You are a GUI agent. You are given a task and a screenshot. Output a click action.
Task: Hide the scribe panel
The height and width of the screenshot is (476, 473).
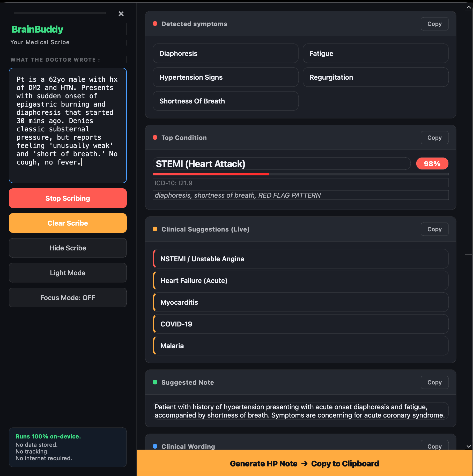click(68, 248)
